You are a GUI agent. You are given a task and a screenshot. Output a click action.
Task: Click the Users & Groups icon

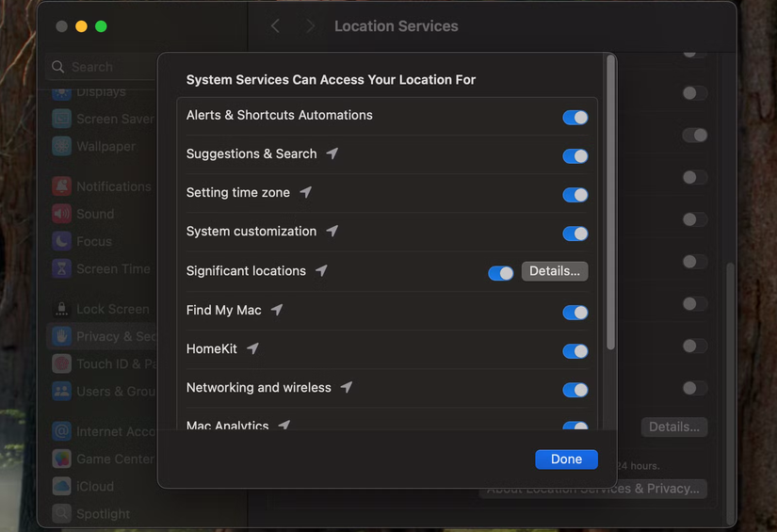(x=61, y=392)
